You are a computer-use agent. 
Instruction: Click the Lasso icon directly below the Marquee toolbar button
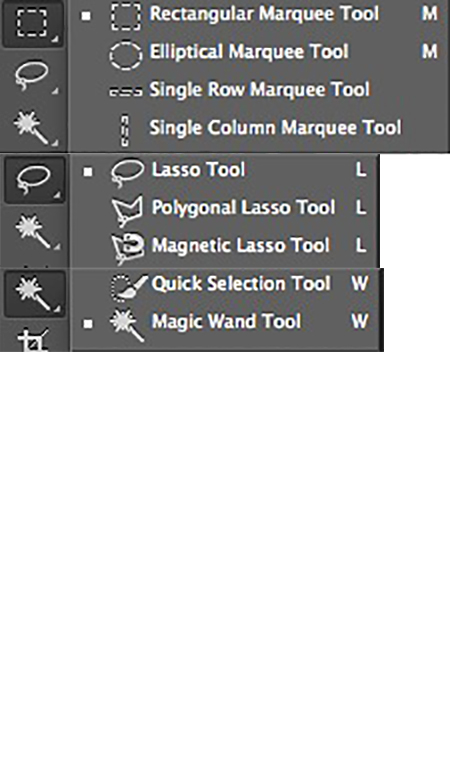tap(32, 76)
